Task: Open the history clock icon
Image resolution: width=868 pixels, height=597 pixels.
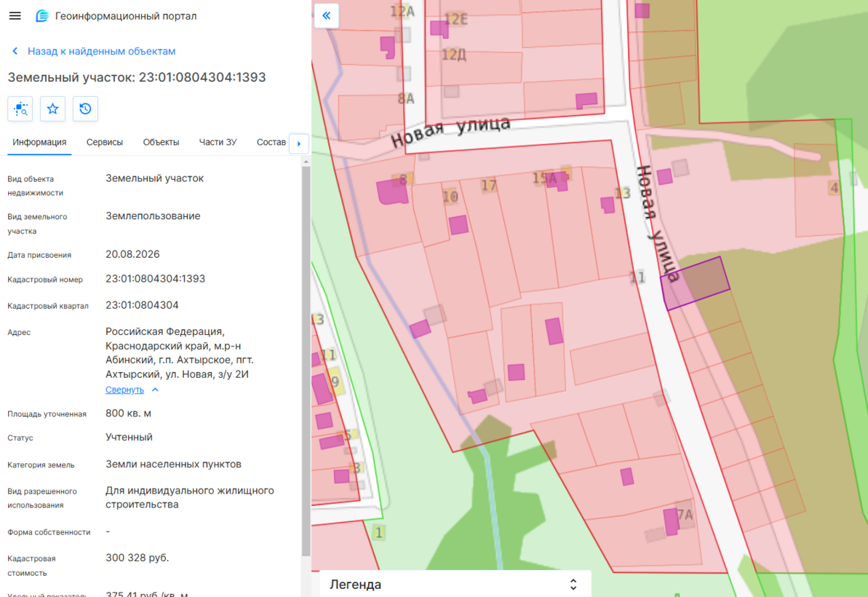Action: click(x=85, y=108)
